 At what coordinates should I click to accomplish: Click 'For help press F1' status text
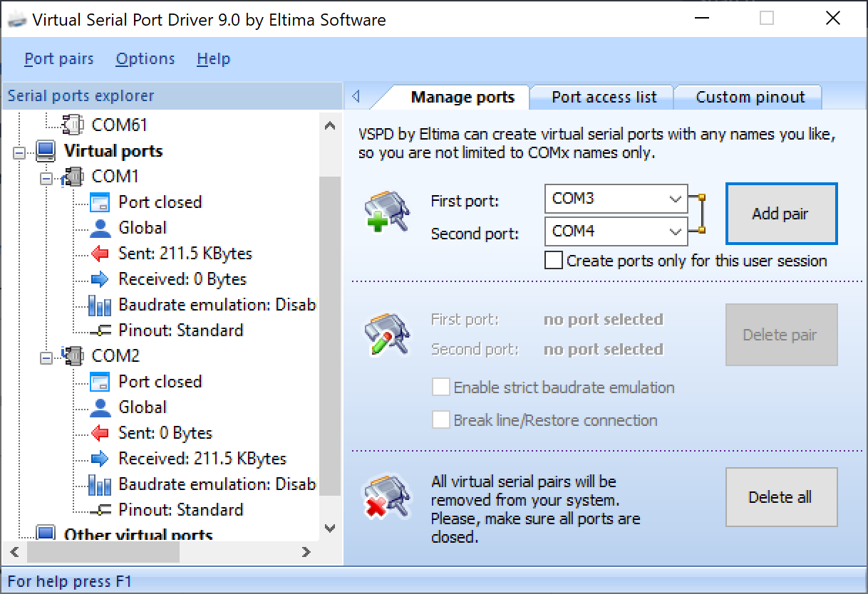[x=70, y=581]
